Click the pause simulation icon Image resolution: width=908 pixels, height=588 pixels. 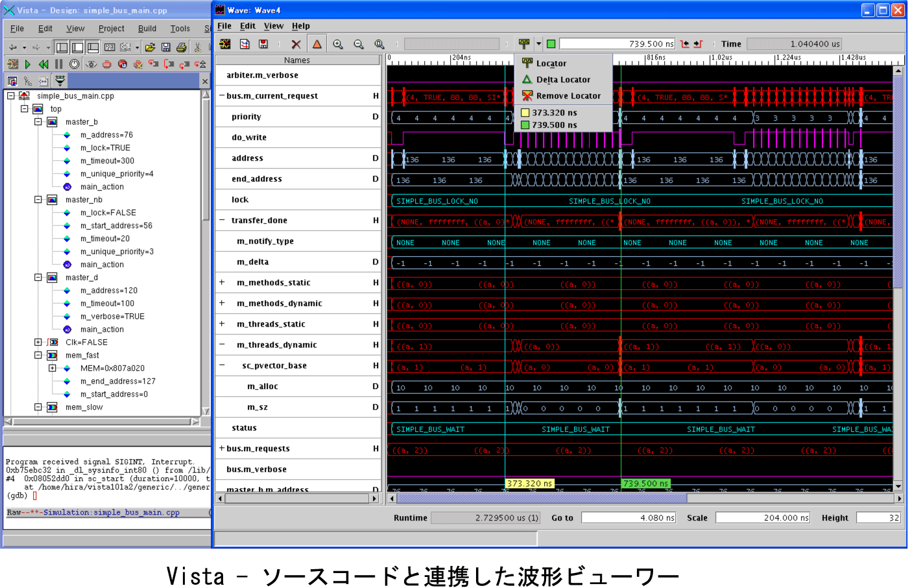pyautogui.click(x=59, y=64)
